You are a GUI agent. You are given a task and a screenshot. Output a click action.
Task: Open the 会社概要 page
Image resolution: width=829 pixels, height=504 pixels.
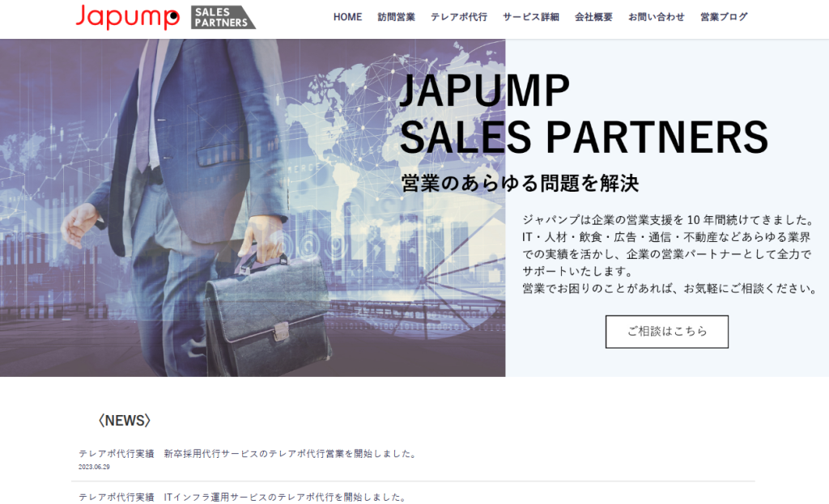[x=593, y=17]
